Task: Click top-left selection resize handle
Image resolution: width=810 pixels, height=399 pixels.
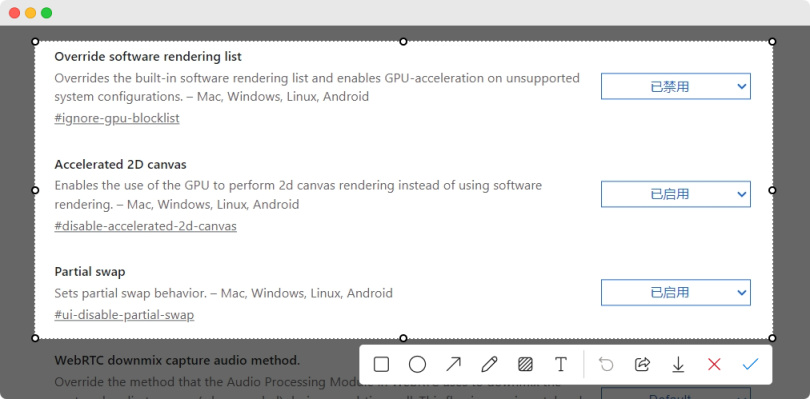Action: click(35, 41)
